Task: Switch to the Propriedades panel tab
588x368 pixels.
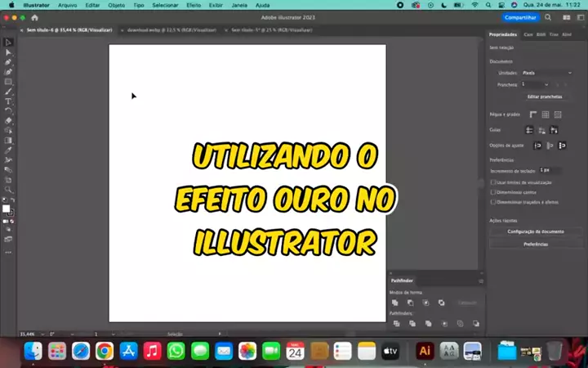Action: coord(503,34)
